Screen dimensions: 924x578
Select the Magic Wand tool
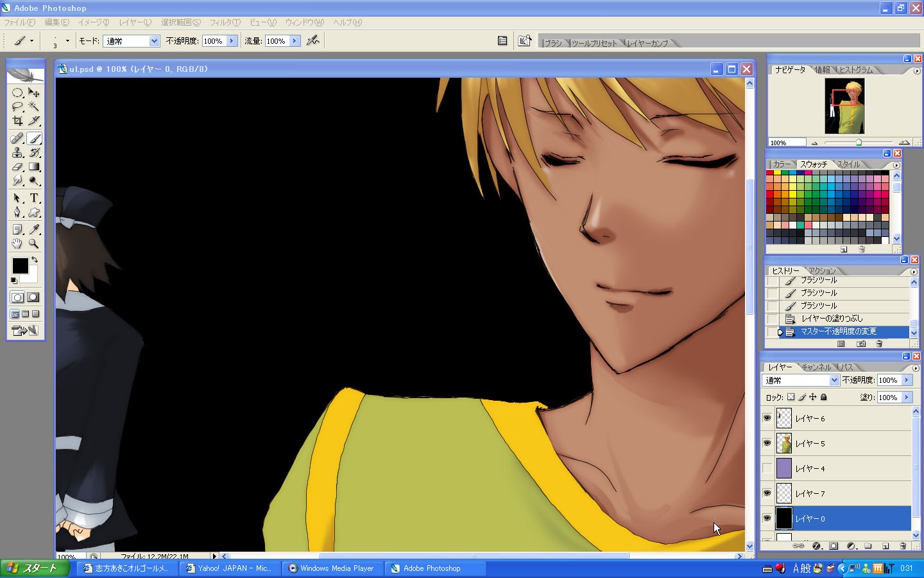point(34,107)
